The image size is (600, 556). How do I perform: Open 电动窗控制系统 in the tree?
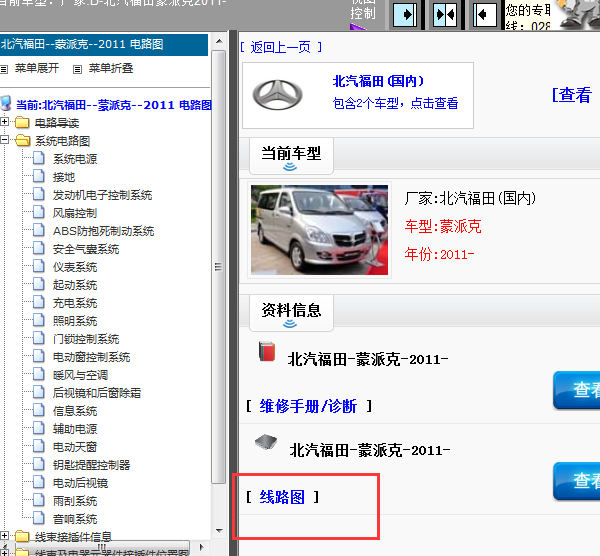click(x=91, y=357)
